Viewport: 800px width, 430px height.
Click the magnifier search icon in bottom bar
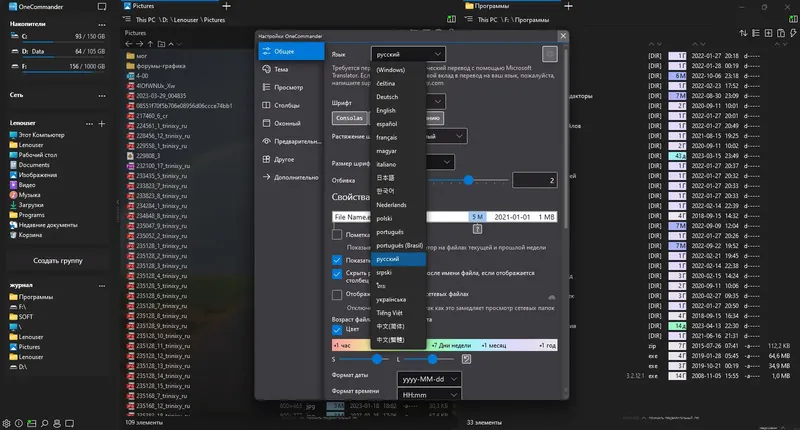click(x=44, y=423)
